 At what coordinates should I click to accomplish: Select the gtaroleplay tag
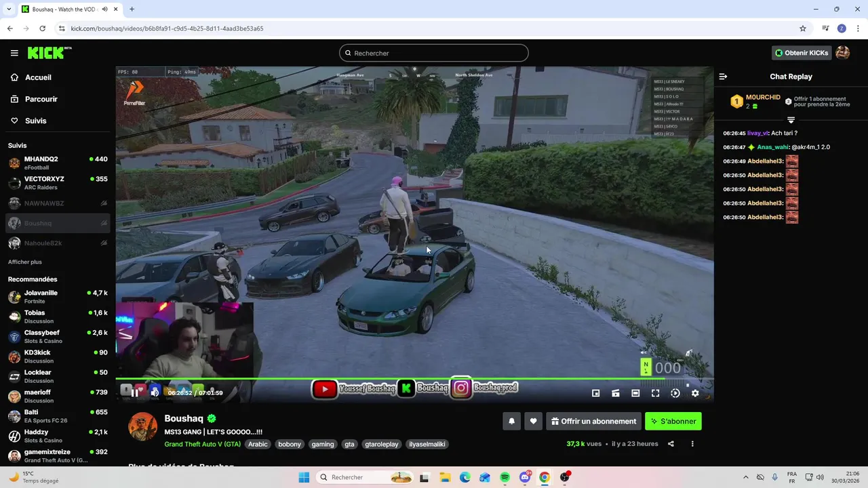[382, 445]
